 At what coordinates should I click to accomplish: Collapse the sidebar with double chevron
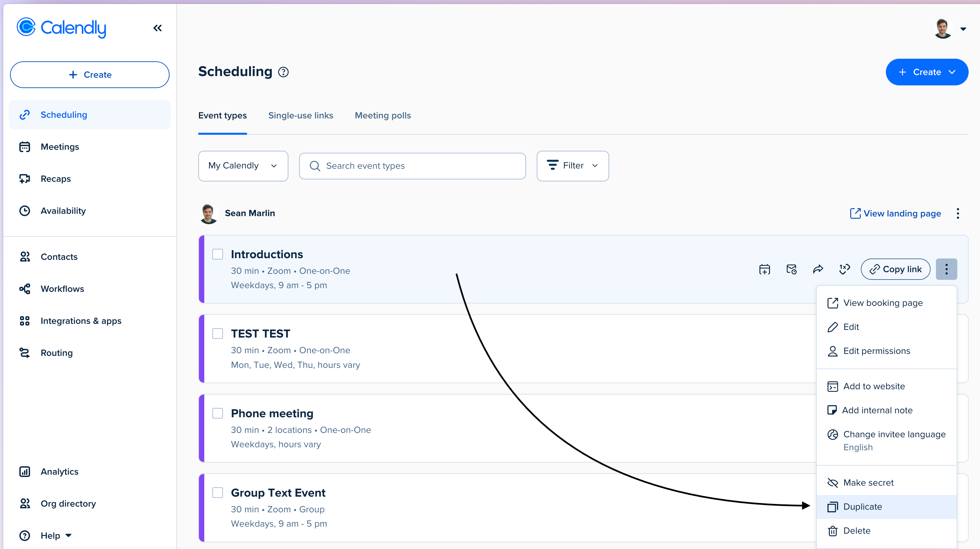pos(158,28)
